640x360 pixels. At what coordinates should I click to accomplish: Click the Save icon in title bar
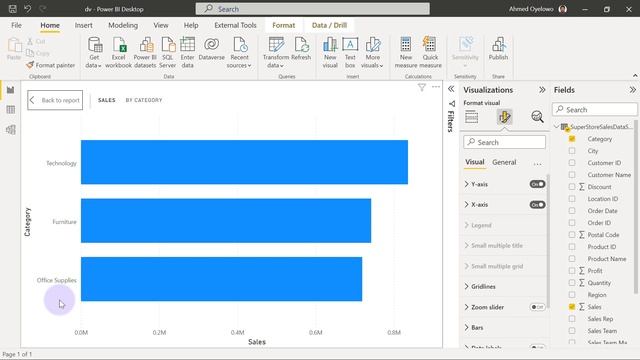click(13, 9)
